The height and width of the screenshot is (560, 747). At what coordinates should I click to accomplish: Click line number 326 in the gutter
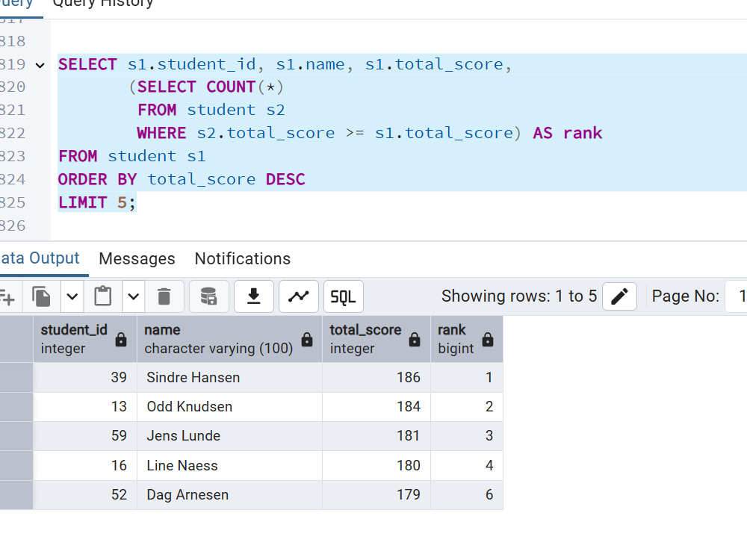[x=13, y=225]
